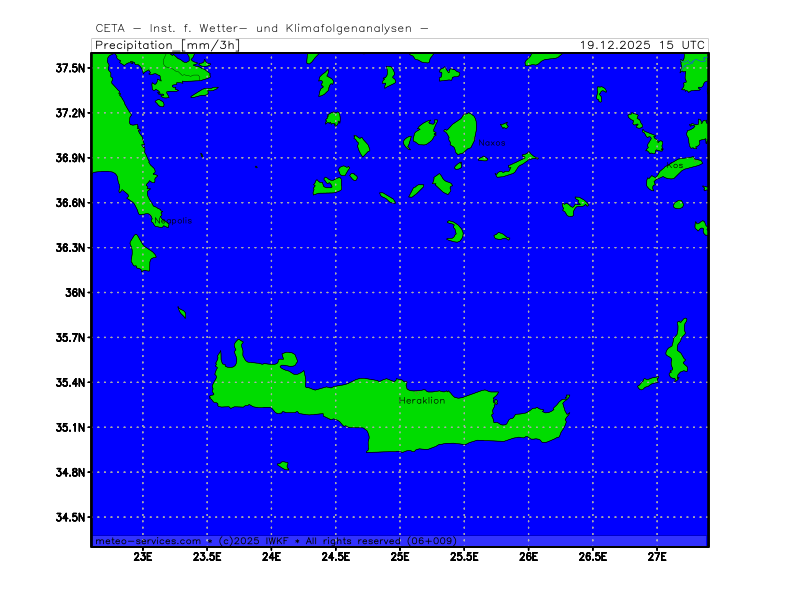This screenshot has height=600, width=800.
Task: Click the 23E longitude axis label
Action: pyautogui.click(x=143, y=556)
